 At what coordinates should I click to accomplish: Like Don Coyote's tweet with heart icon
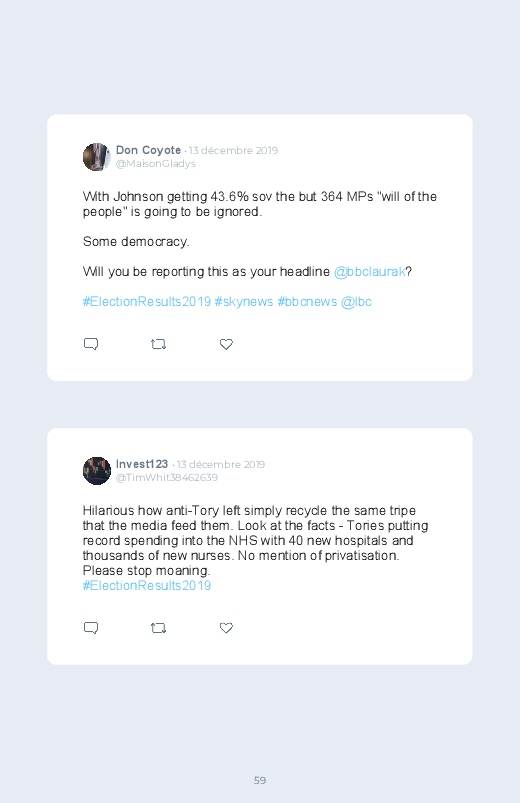(x=226, y=344)
